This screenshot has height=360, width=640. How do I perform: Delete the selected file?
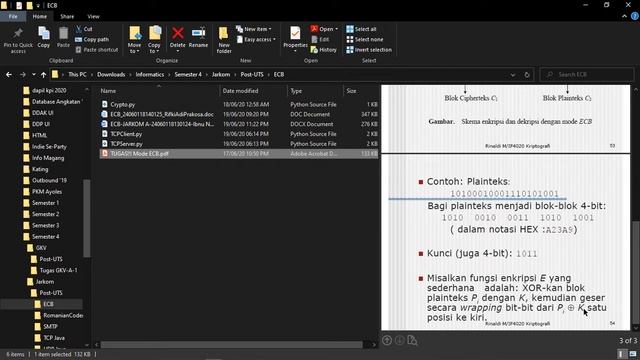pyautogui.click(x=178, y=39)
